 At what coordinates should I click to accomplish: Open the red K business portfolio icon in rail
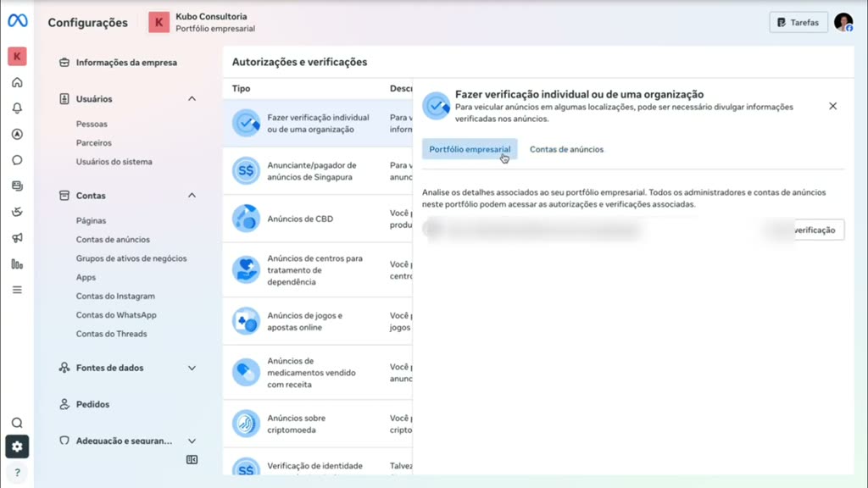tap(17, 56)
